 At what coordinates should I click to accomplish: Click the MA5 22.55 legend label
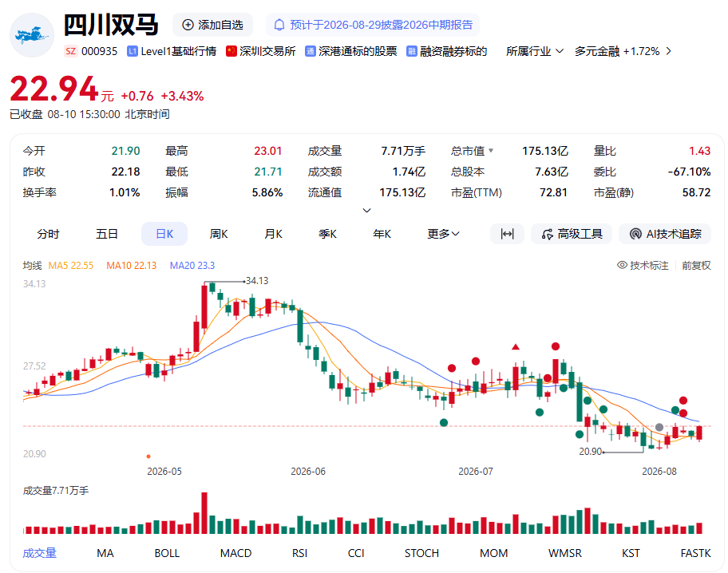click(x=70, y=265)
